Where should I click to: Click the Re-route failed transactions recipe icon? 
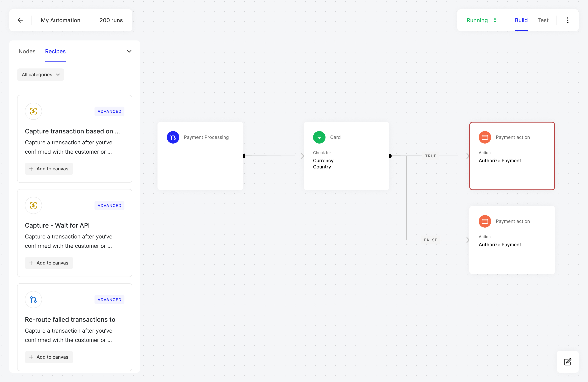(33, 300)
